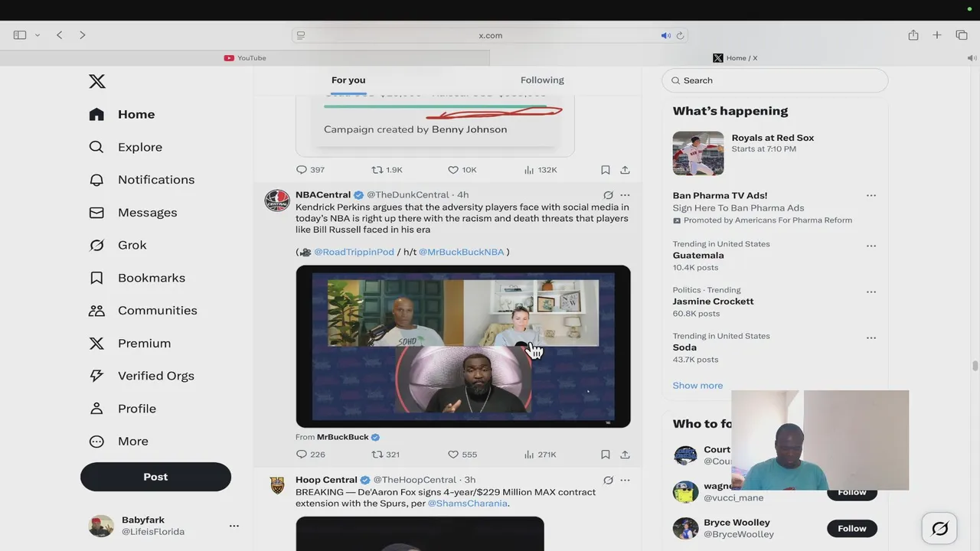Open NBACentral profile avatar
Image resolution: width=980 pixels, height=551 pixels.
[x=277, y=201]
